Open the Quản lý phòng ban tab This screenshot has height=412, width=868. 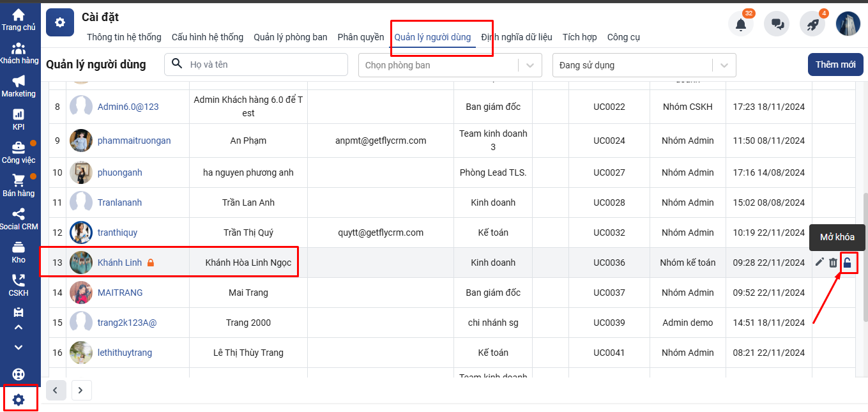pos(291,37)
